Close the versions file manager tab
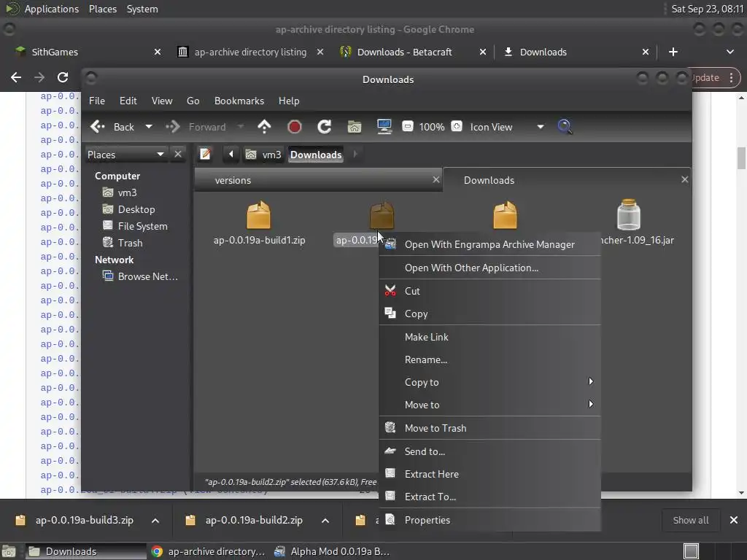Screen dimensions: 747x560 tap(436, 179)
